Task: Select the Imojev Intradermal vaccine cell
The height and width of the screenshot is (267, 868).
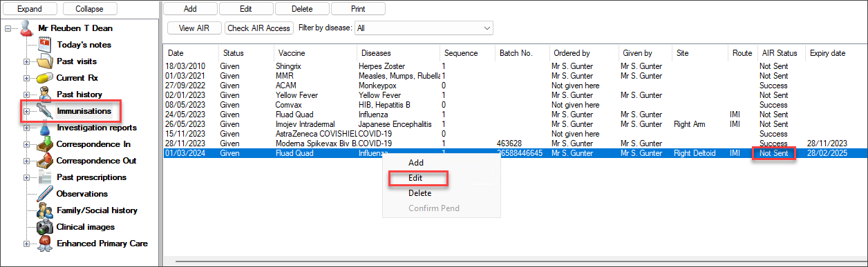Action: (x=305, y=124)
